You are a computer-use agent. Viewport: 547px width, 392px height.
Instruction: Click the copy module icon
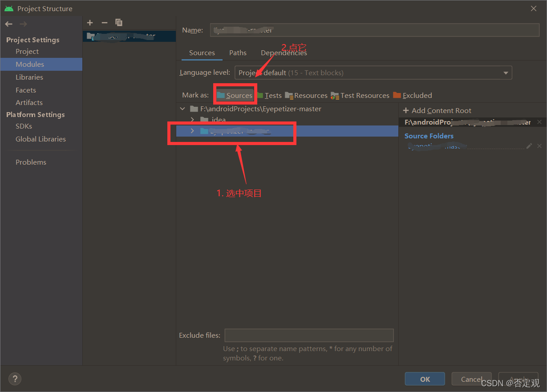point(118,22)
